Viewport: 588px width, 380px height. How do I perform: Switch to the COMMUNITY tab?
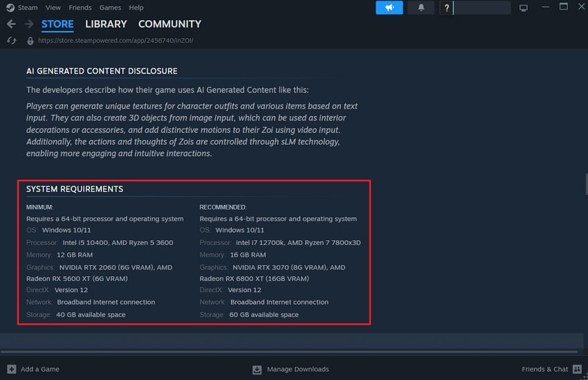click(169, 24)
